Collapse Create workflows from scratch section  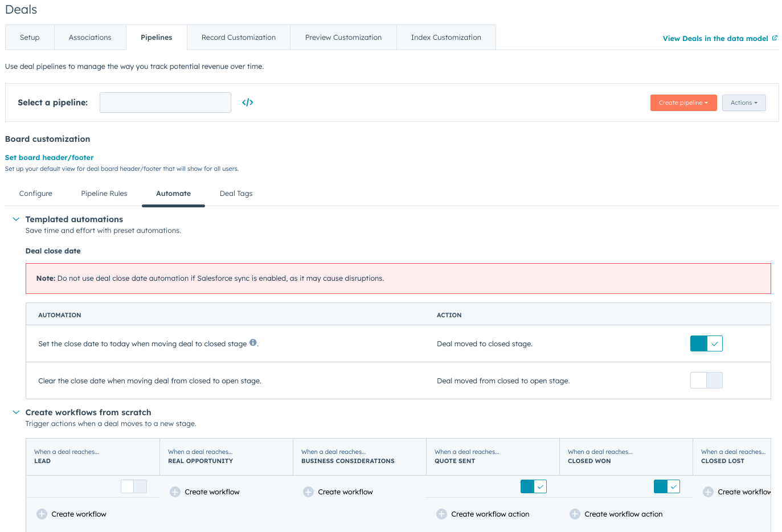16,412
